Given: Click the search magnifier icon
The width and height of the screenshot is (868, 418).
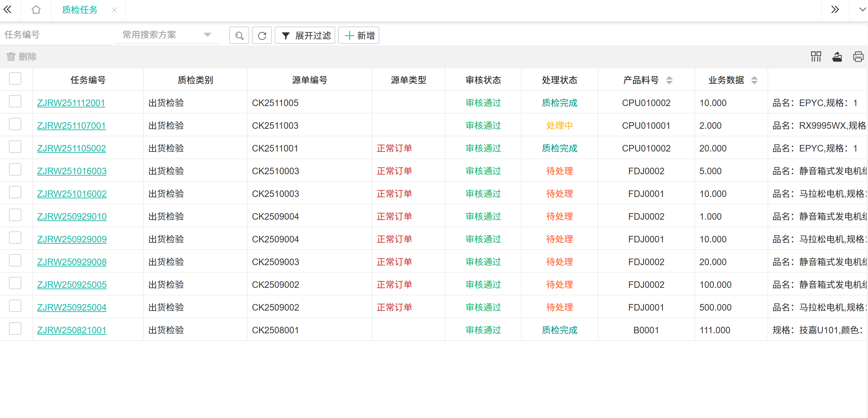Looking at the screenshot, I should (239, 35).
